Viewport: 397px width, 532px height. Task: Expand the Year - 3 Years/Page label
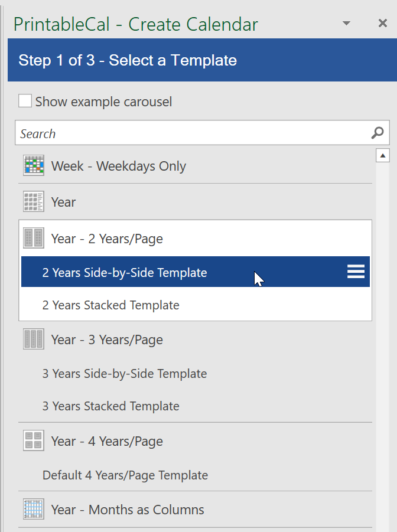tap(107, 340)
